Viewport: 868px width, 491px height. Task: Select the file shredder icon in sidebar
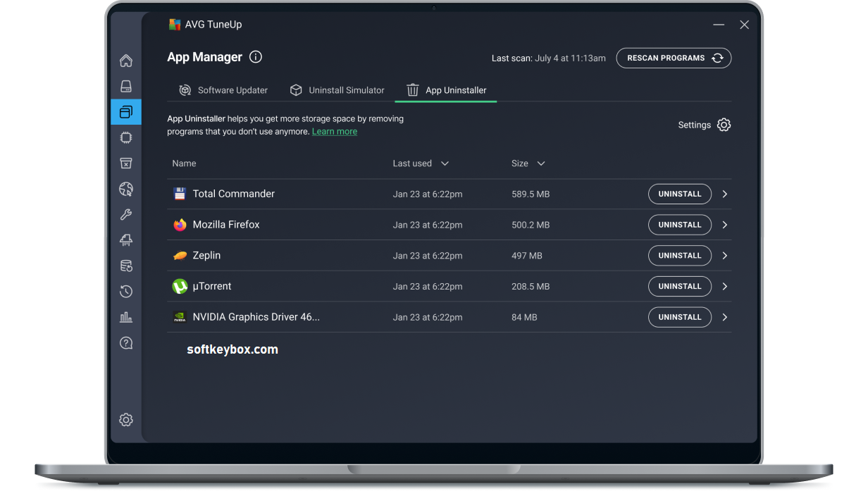pyautogui.click(x=126, y=240)
